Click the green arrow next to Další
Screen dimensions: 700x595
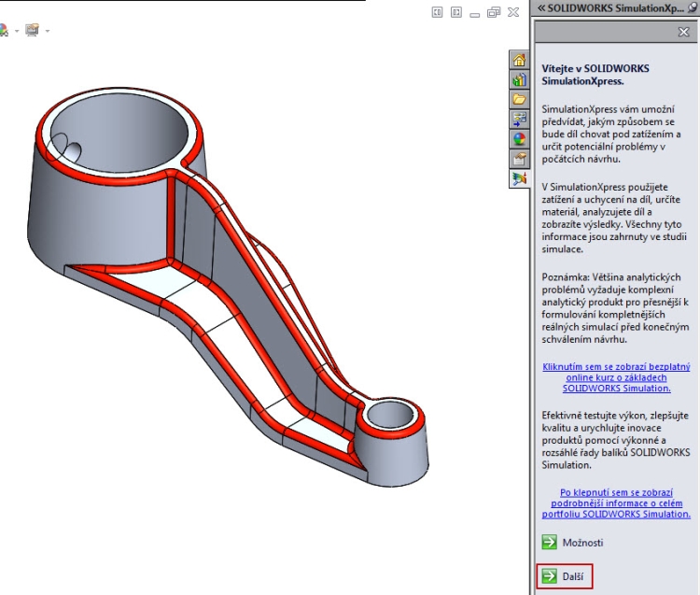point(549,576)
